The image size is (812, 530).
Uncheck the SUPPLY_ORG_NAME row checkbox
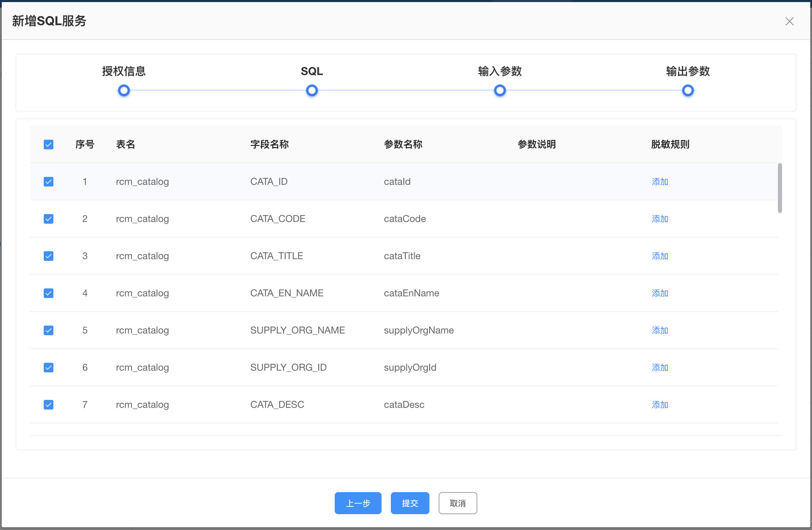click(x=49, y=330)
